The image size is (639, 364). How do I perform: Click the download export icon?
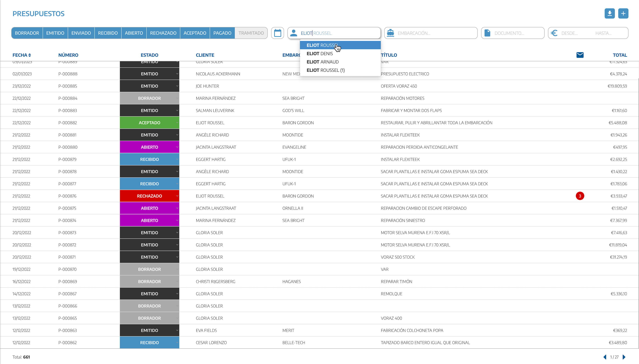(610, 13)
